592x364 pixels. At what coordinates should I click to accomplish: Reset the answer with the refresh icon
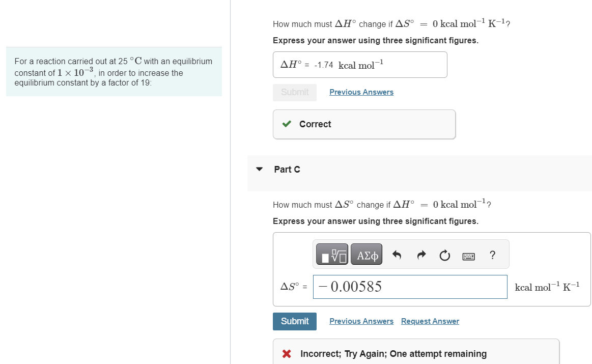pos(444,254)
